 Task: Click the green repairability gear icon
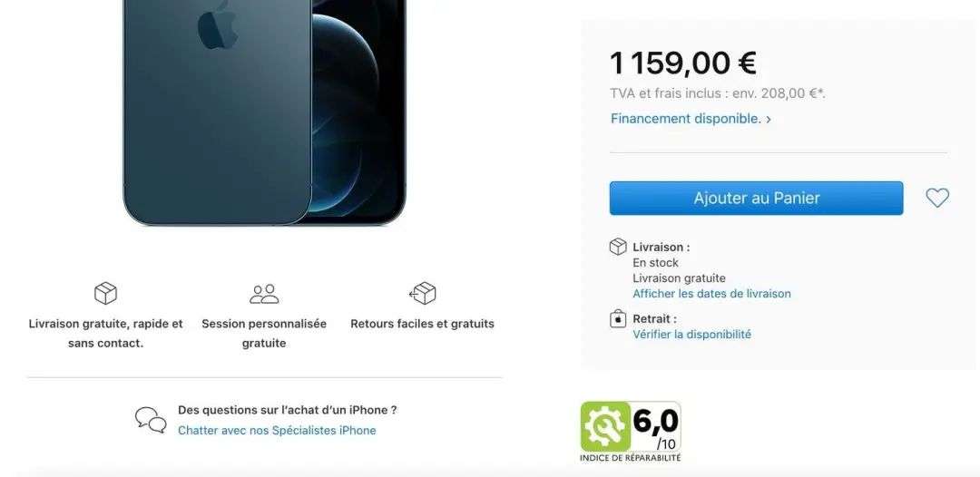604,426
